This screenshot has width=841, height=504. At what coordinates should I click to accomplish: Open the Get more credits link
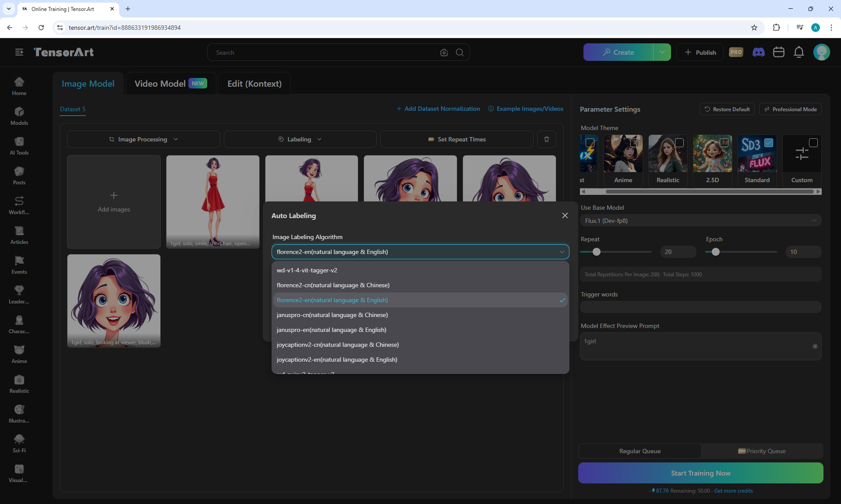733,491
